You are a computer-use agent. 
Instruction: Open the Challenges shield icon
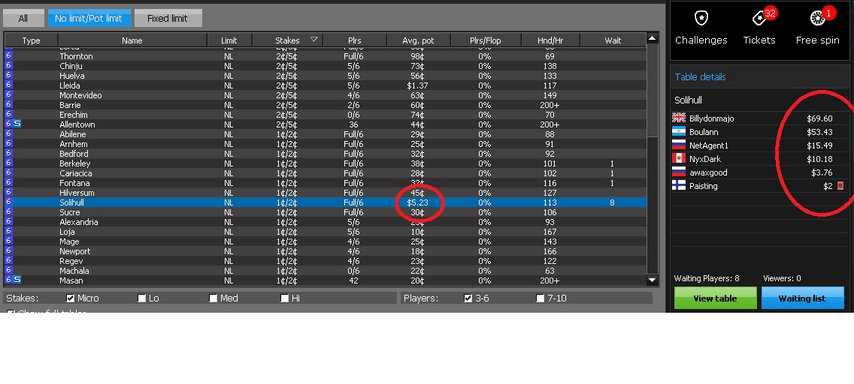pyautogui.click(x=701, y=19)
